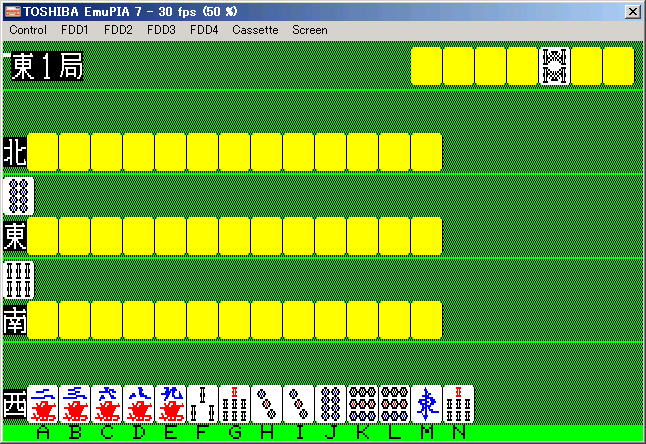Open the FDD1 menu
Image resolution: width=646 pixels, height=444 pixels.
75,30
